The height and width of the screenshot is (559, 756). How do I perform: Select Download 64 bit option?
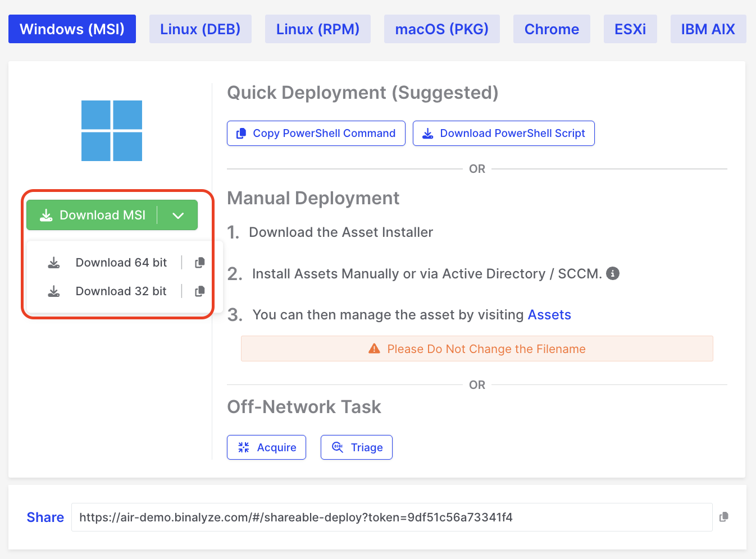(121, 263)
